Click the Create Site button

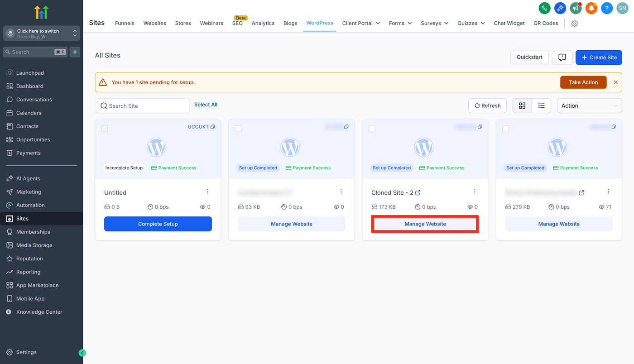[x=599, y=57]
